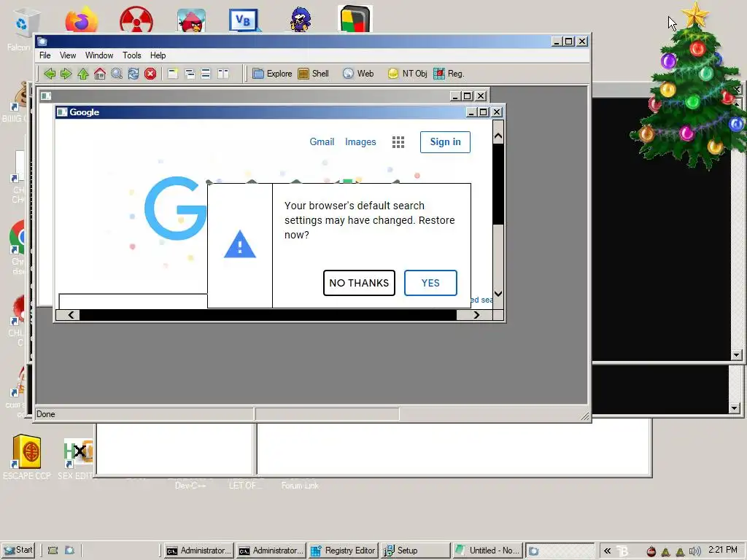
Task: Open the Google apps grid icon
Action: coord(398,142)
